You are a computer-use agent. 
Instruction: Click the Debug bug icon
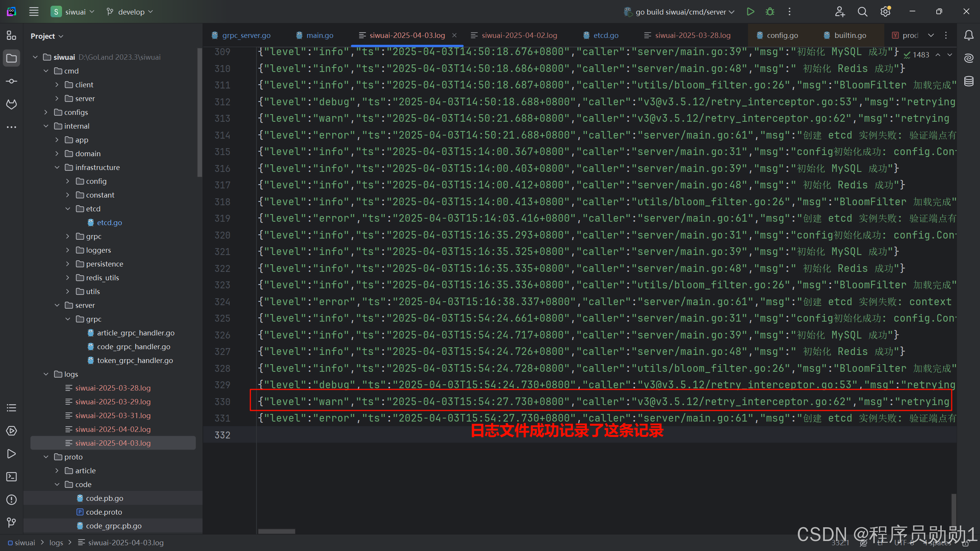point(770,12)
